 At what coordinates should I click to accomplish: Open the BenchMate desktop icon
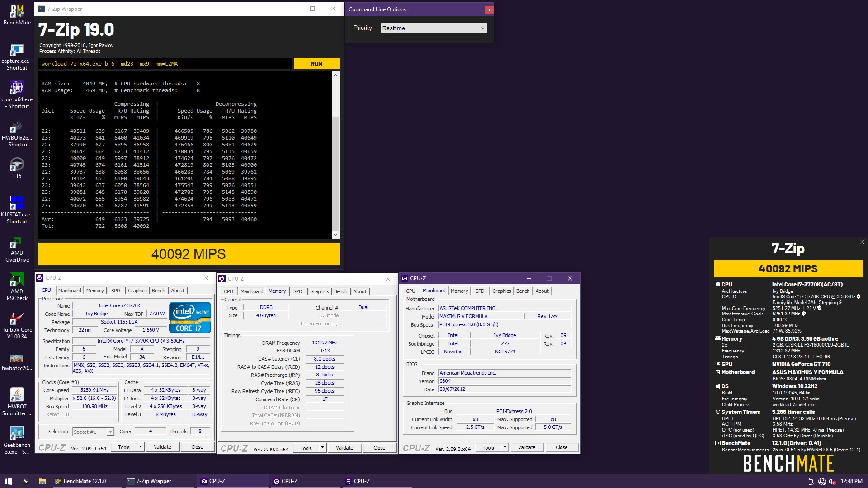pyautogui.click(x=17, y=15)
